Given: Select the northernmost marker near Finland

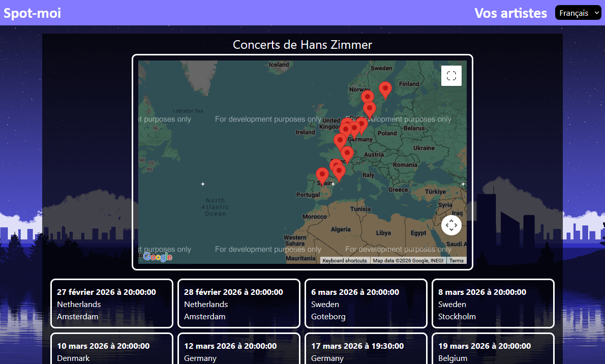Looking at the screenshot, I should (x=385, y=87).
